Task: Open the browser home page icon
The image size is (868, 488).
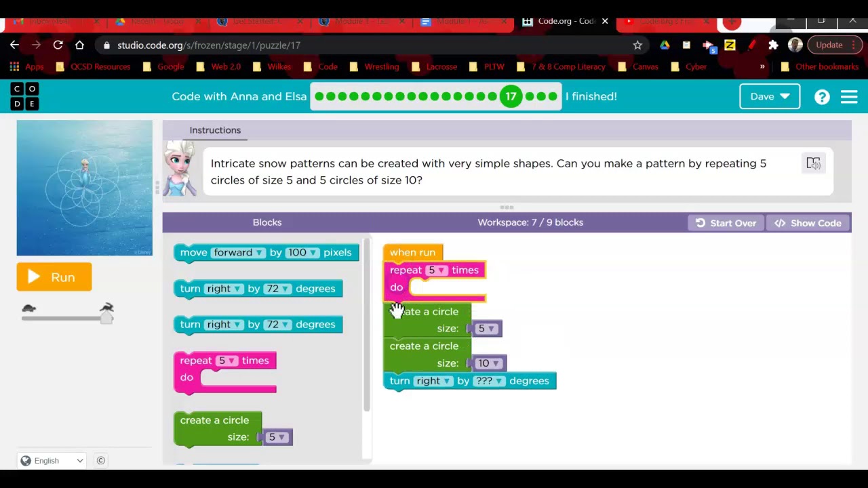Action: click(x=79, y=45)
